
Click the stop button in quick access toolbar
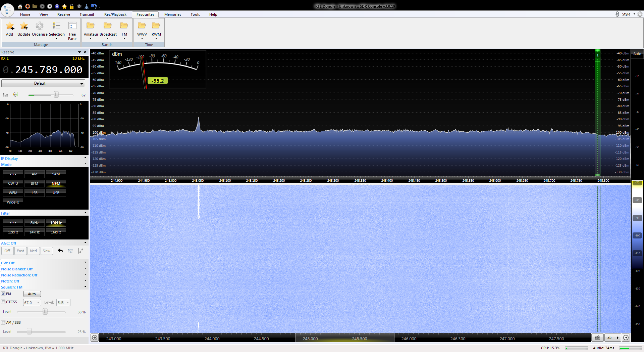[50, 6]
